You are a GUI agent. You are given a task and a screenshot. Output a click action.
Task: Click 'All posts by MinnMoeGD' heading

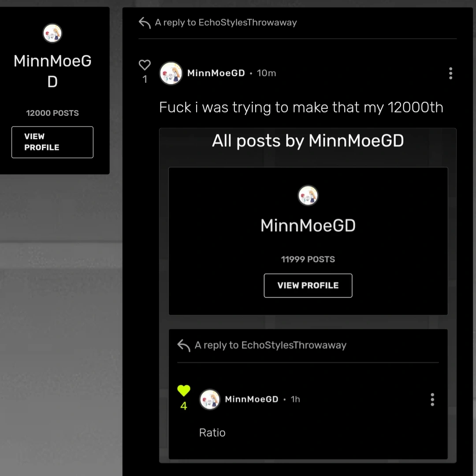point(308,141)
